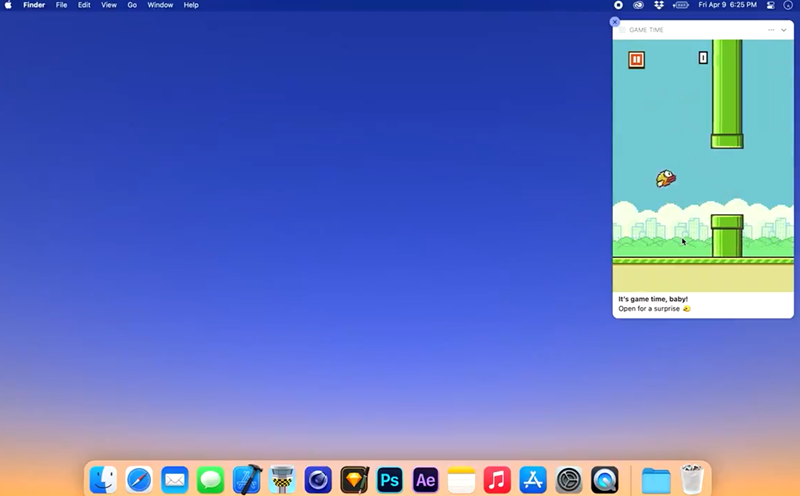Launch Finder from the Dock
Image resolution: width=800 pixels, height=496 pixels.
click(x=103, y=480)
